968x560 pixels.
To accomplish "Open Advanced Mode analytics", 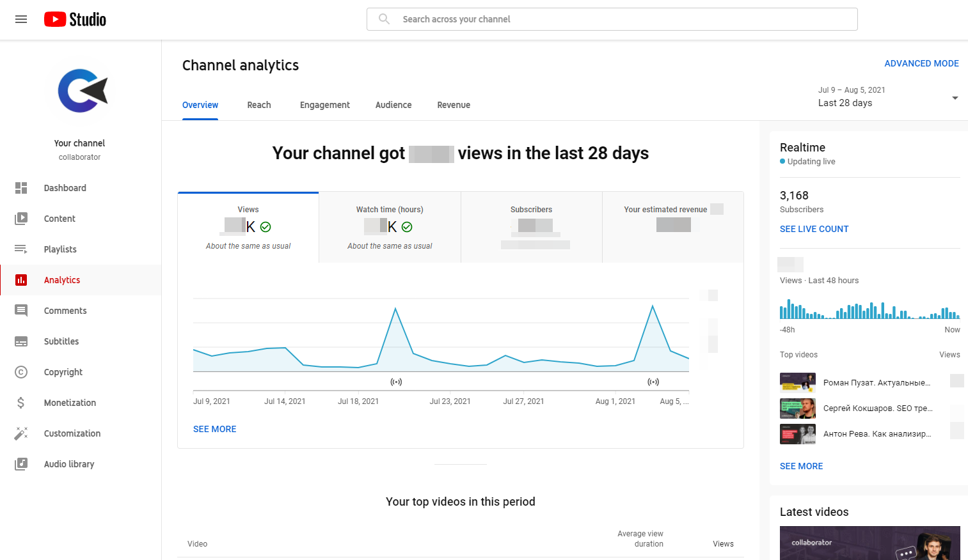I will pyautogui.click(x=921, y=63).
